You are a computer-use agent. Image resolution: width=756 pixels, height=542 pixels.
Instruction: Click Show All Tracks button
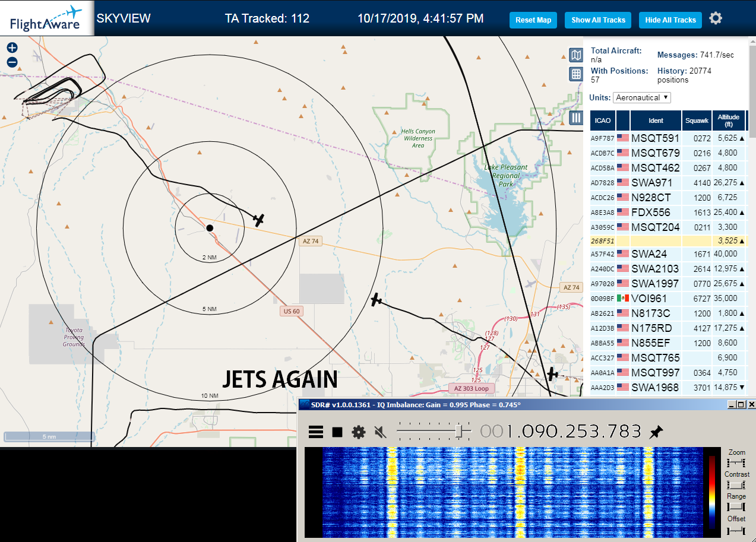(x=598, y=20)
